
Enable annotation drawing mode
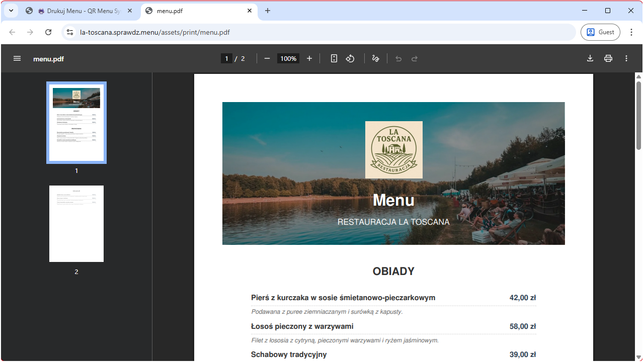click(375, 58)
